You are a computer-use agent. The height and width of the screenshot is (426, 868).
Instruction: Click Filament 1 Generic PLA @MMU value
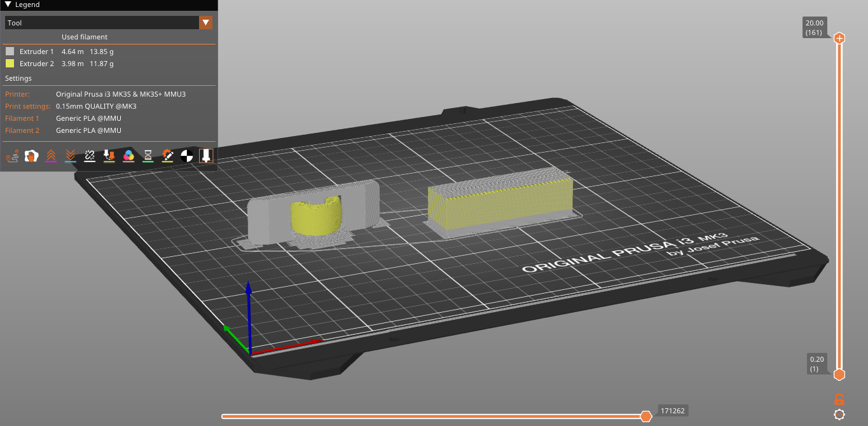pos(88,118)
